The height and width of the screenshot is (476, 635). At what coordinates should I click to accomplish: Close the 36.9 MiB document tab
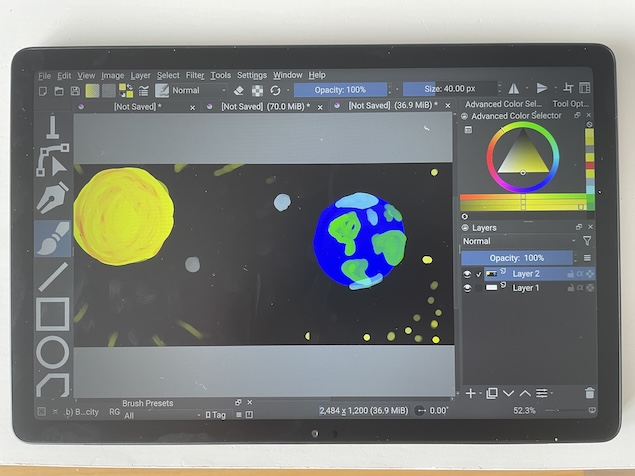[447, 106]
